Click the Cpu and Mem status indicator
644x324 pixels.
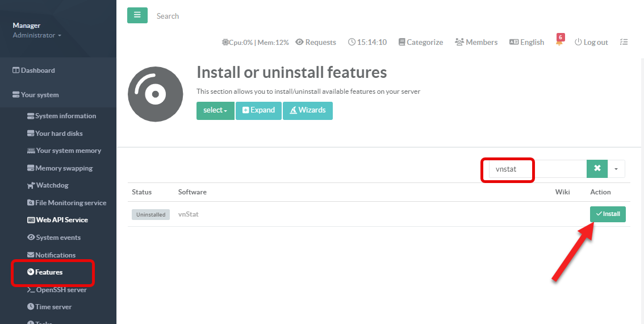(256, 42)
